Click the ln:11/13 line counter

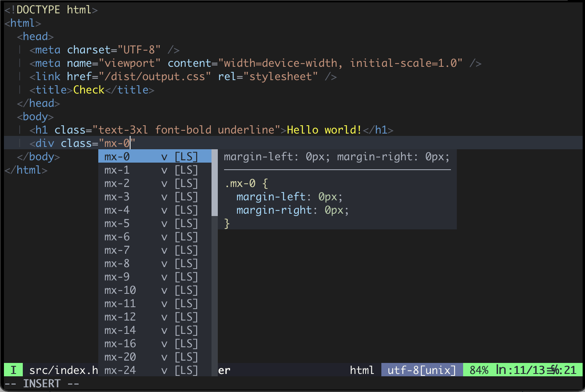[x=521, y=370]
